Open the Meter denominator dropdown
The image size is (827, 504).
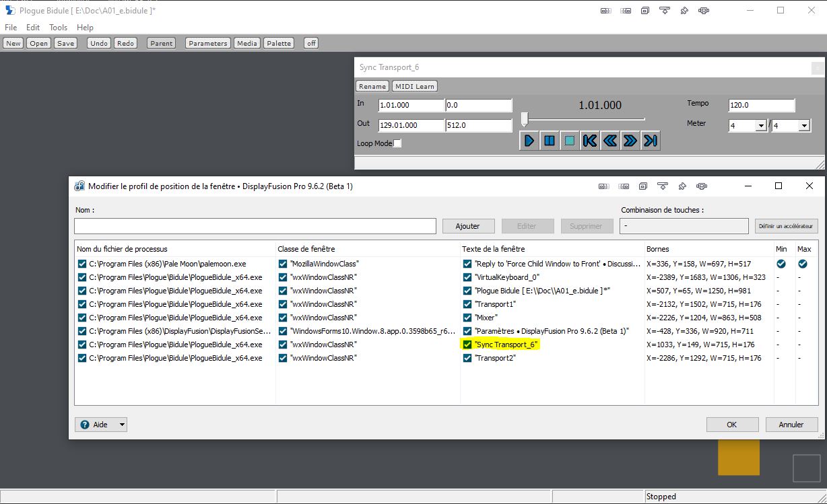[804, 126]
